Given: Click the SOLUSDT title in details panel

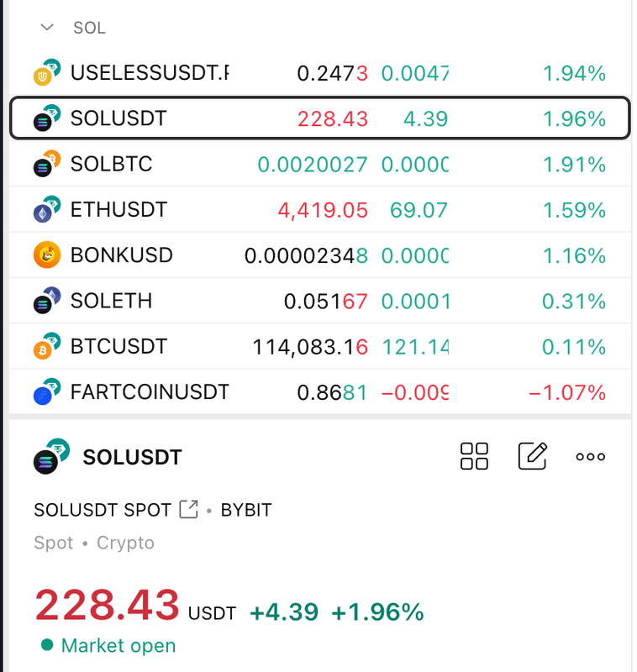Looking at the screenshot, I should point(132,457).
